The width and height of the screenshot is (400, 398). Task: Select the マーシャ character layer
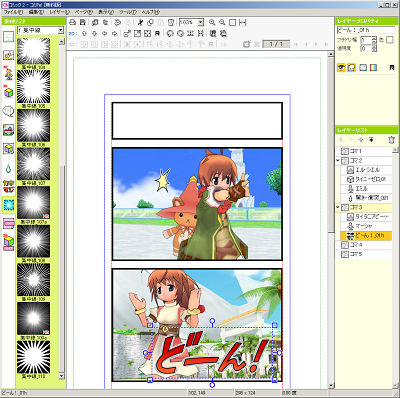click(x=366, y=226)
